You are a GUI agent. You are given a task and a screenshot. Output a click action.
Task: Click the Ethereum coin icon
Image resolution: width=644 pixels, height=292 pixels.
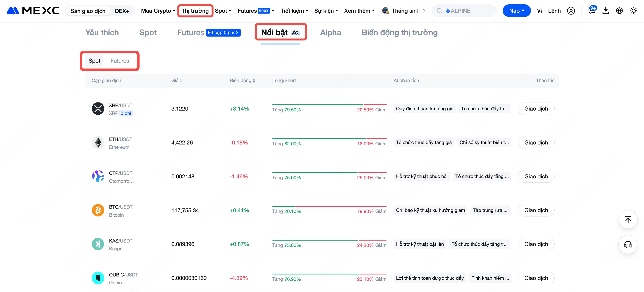click(x=98, y=143)
